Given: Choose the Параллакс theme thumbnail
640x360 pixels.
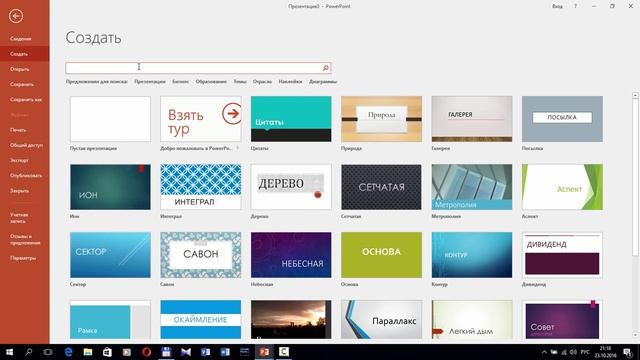Looking at the screenshot, I should click(x=382, y=320).
